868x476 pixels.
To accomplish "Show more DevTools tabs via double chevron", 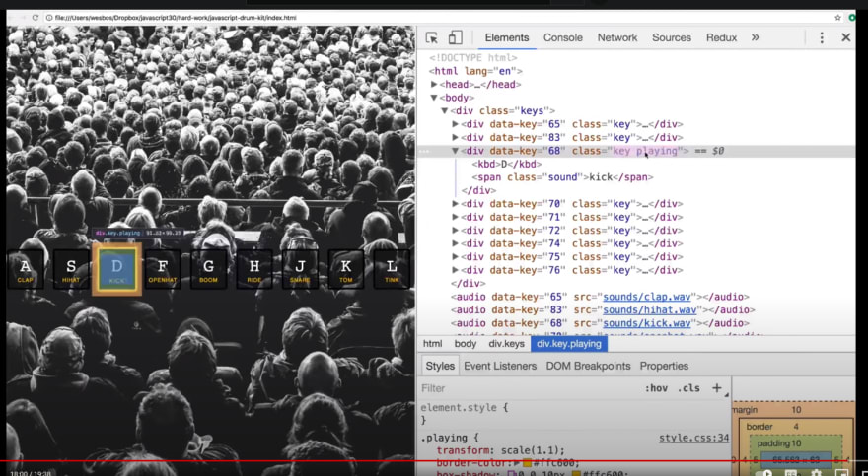I will point(756,37).
